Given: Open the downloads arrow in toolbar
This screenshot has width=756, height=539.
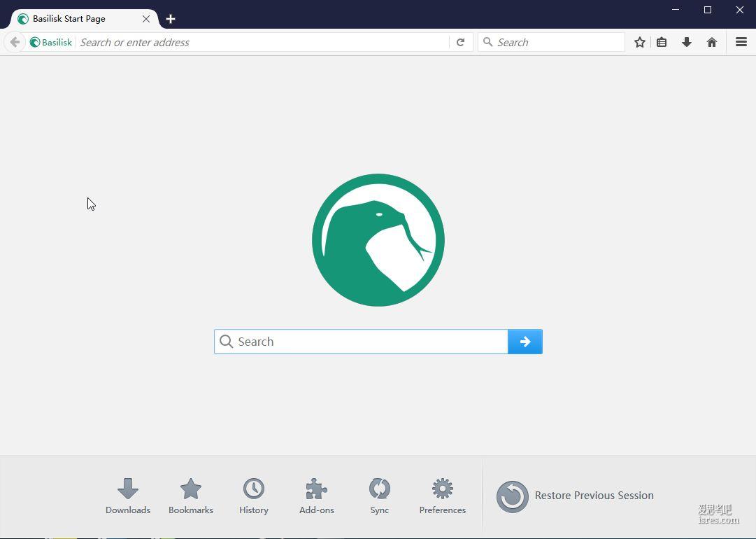Looking at the screenshot, I should pyautogui.click(x=687, y=43).
